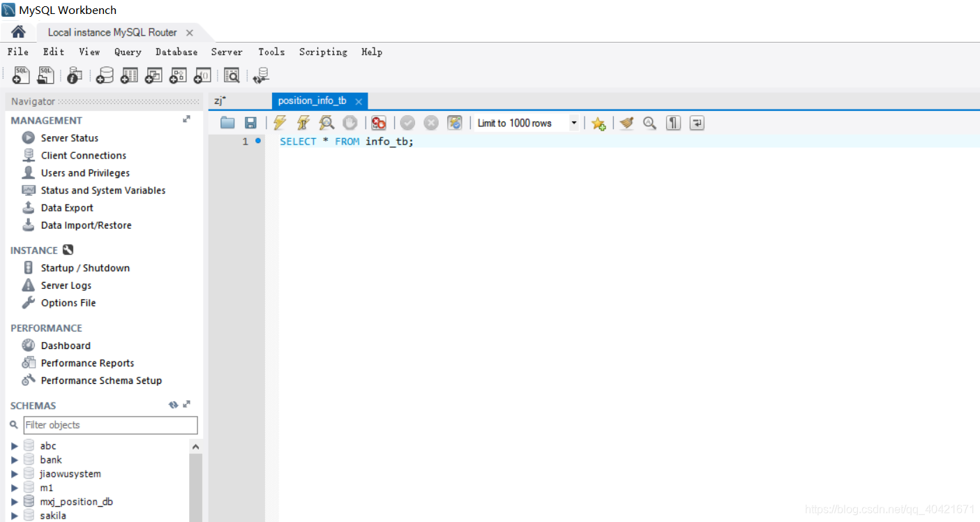Expand the sakila schema
980x522 pixels.
(15, 515)
